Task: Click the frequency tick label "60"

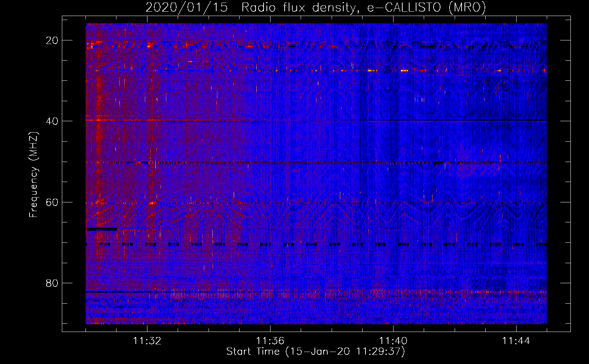Action: pyautogui.click(x=52, y=202)
